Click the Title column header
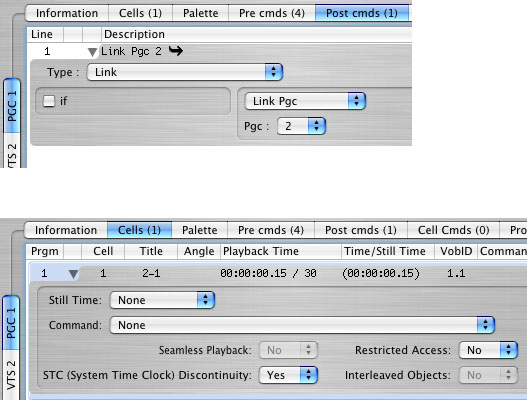 tap(151, 251)
